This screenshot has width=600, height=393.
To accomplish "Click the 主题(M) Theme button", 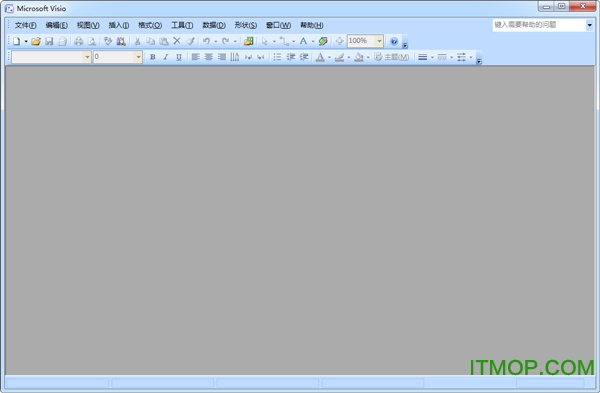I will pos(392,57).
